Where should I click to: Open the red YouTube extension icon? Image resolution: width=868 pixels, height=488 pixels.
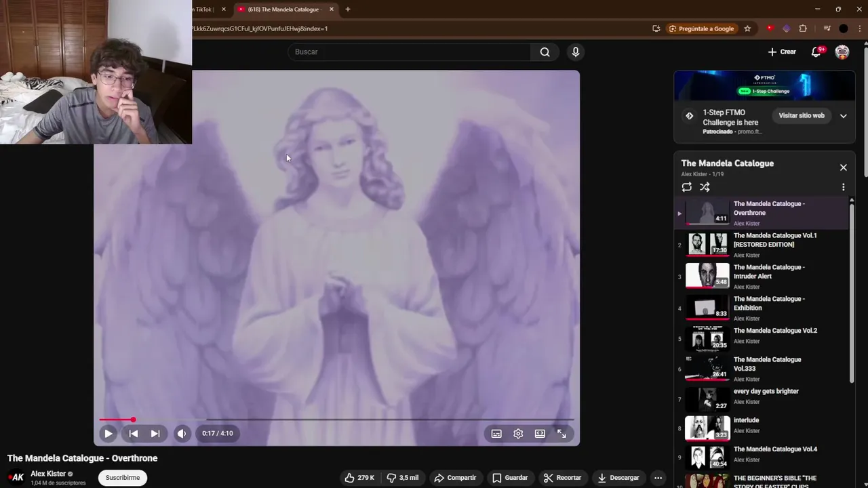click(770, 28)
